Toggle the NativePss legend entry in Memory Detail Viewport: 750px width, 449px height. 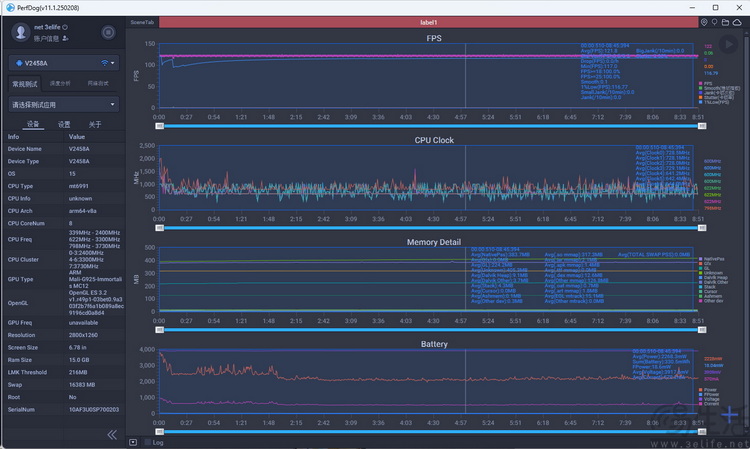(711, 259)
